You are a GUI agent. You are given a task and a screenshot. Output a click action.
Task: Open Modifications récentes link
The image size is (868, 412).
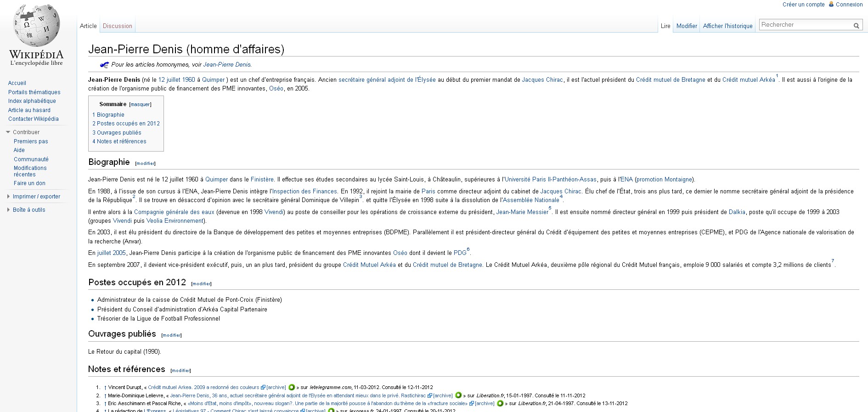(30, 171)
